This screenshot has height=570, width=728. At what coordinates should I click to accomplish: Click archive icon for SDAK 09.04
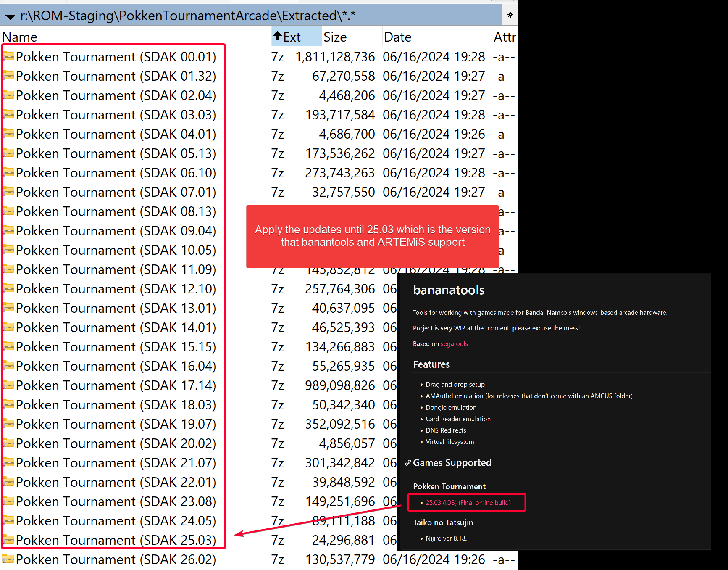point(9,230)
